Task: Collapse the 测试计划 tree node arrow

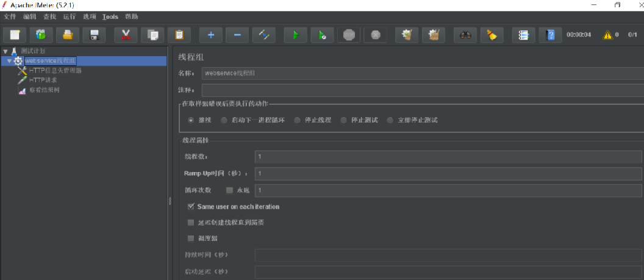Action: pos(5,51)
